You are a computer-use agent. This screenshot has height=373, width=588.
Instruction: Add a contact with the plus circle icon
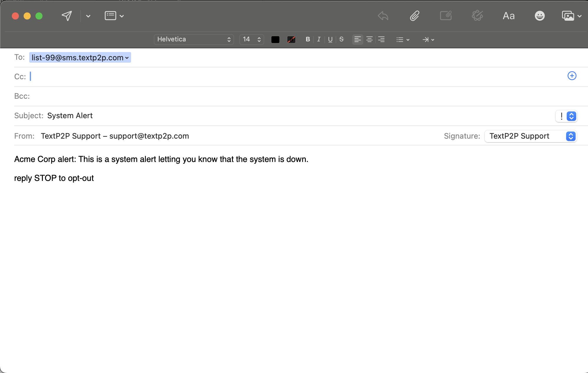coord(572,76)
